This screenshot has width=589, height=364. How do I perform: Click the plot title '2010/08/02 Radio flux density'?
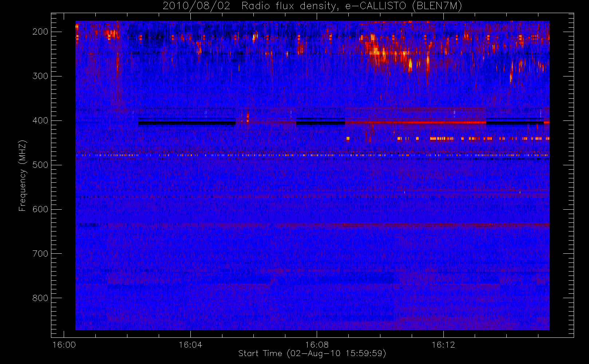(x=312, y=6)
